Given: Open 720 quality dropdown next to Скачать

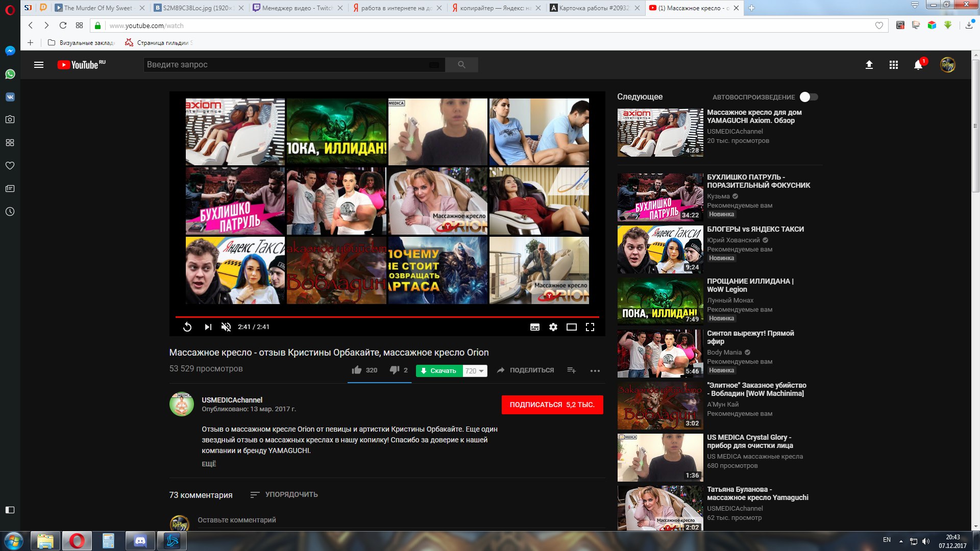Looking at the screenshot, I should tap(475, 371).
